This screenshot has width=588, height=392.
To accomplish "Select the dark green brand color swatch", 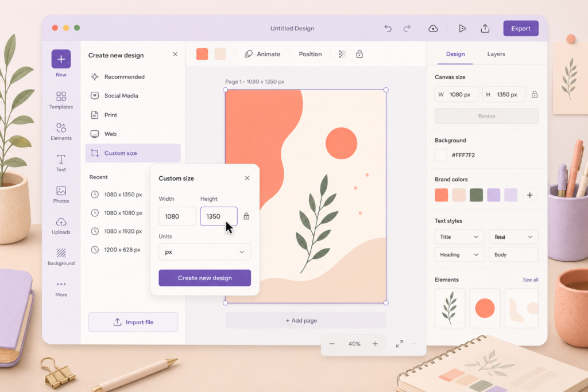I will (476, 195).
